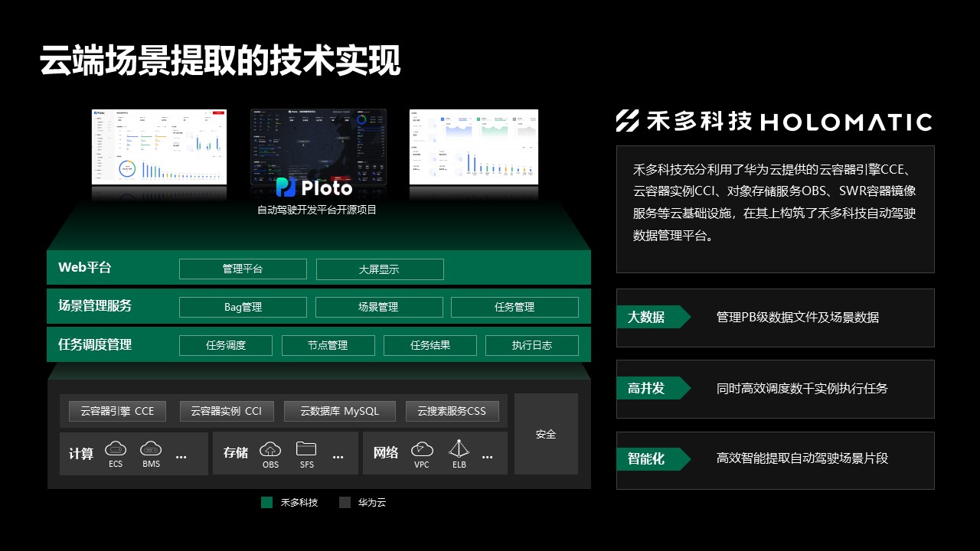
Task: Click the 管理PB级数据文件及场景数据 text
Action: (x=798, y=317)
